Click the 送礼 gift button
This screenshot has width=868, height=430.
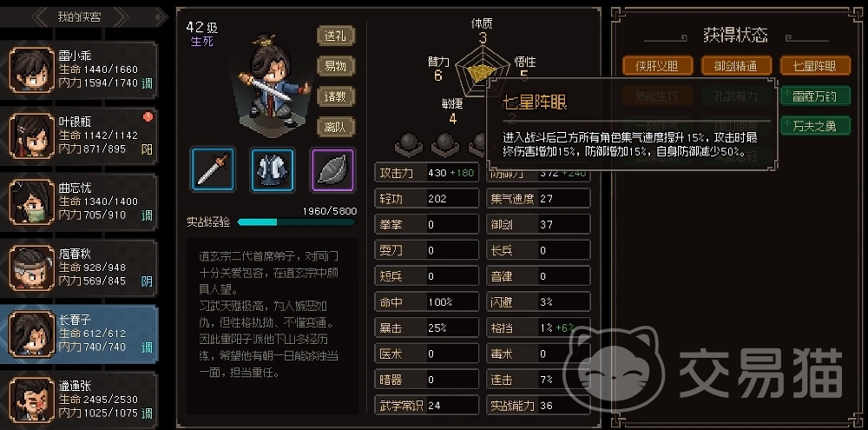click(335, 36)
